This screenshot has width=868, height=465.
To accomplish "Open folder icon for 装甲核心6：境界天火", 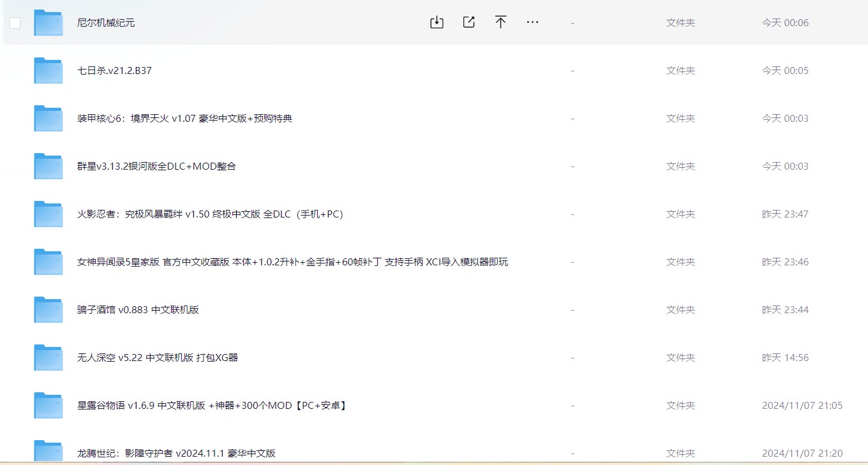I will [49, 119].
